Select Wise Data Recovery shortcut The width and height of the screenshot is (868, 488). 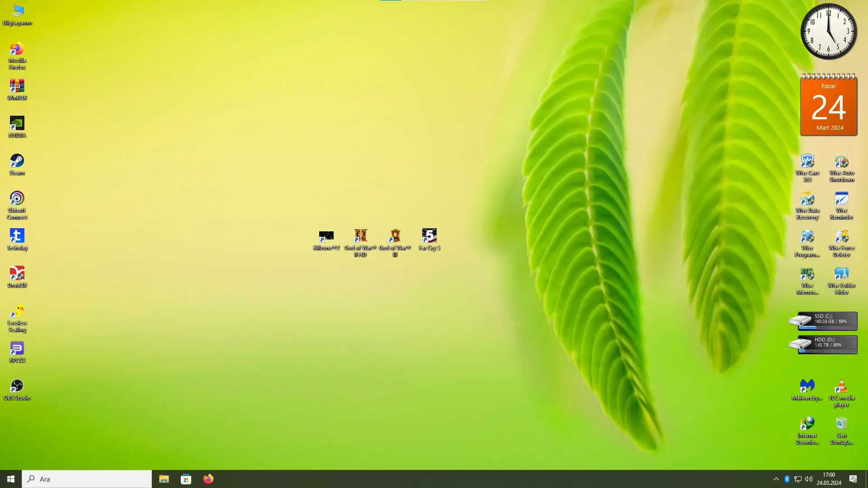(807, 206)
